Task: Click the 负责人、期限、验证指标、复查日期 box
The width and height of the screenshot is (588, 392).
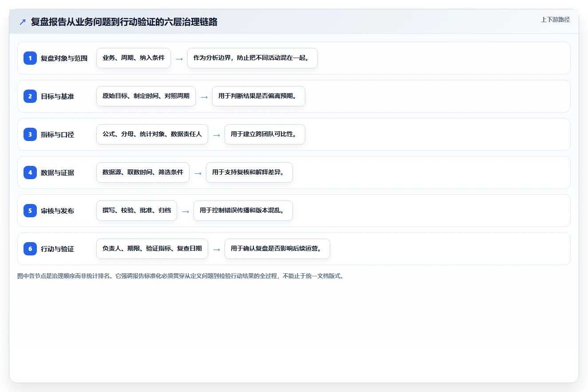Action: [152, 249]
